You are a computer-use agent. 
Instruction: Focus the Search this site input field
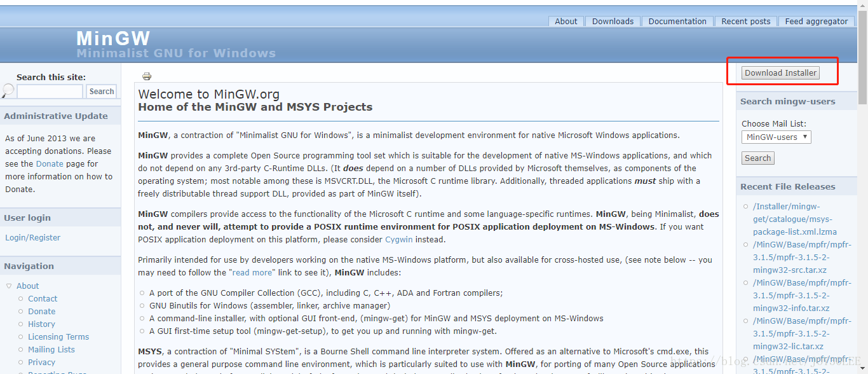(x=50, y=92)
